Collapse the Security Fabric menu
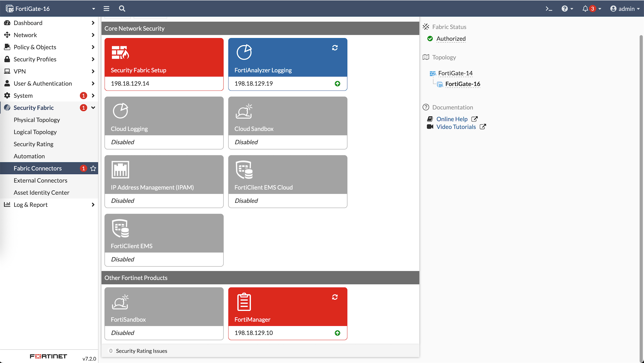Viewport: 644px width, 363px height. pos(93,108)
